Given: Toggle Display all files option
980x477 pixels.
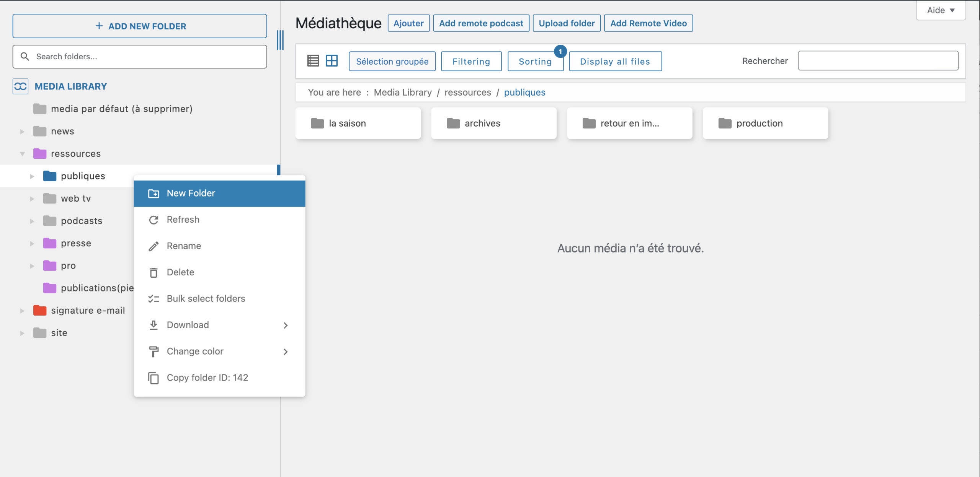Looking at the screenshot, I should pos(615,62).
